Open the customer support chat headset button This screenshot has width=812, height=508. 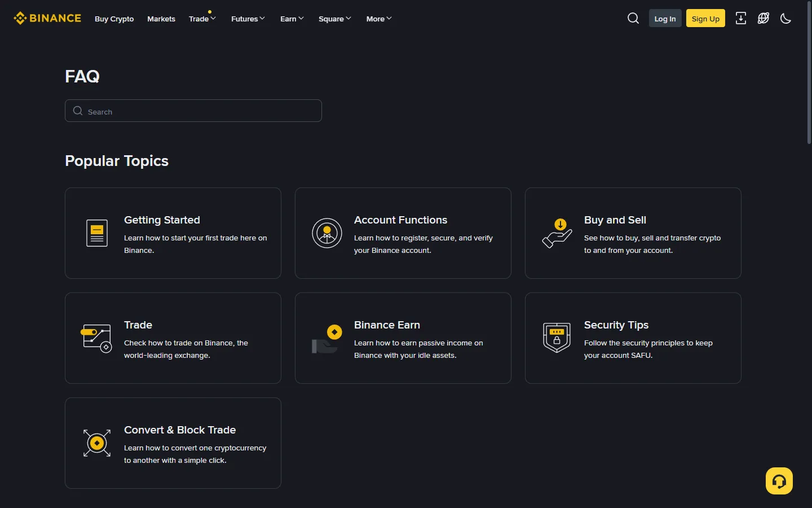(x=779, y=481)
